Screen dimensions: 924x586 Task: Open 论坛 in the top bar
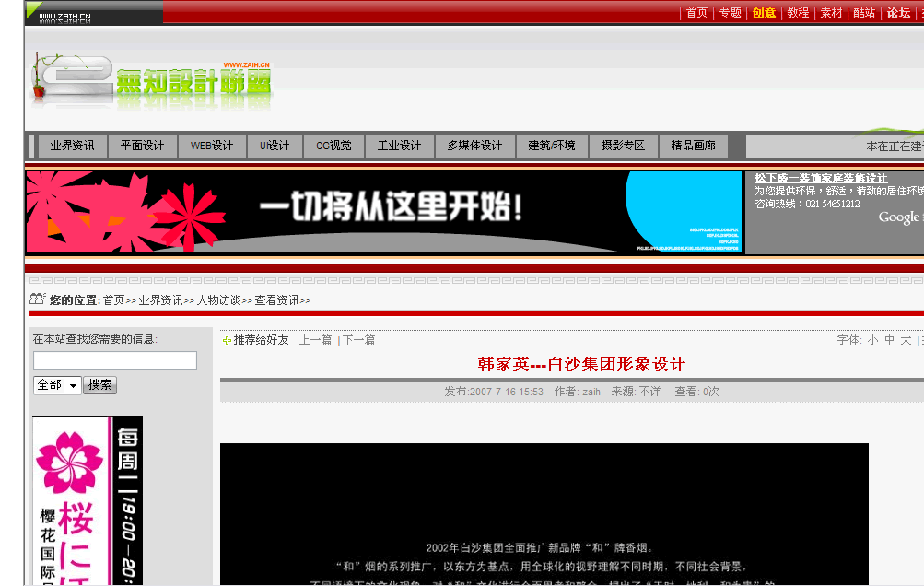point(898,12)
